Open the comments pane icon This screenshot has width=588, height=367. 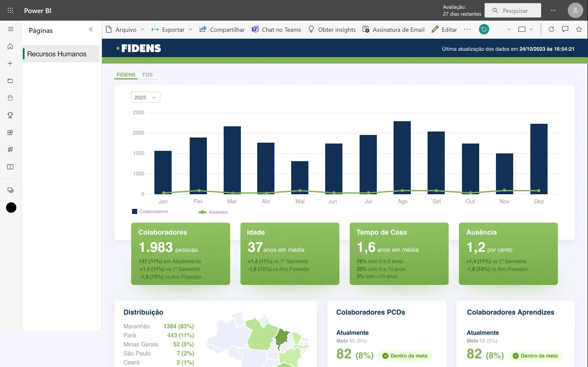(x=565, y=29)
